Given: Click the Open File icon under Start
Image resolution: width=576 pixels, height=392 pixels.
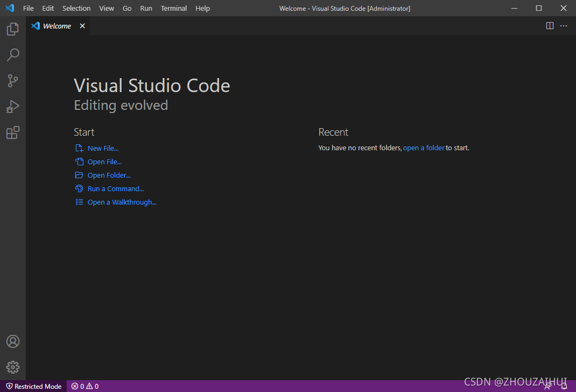Looking at the screenshot, I should click(x=79, y=162).
